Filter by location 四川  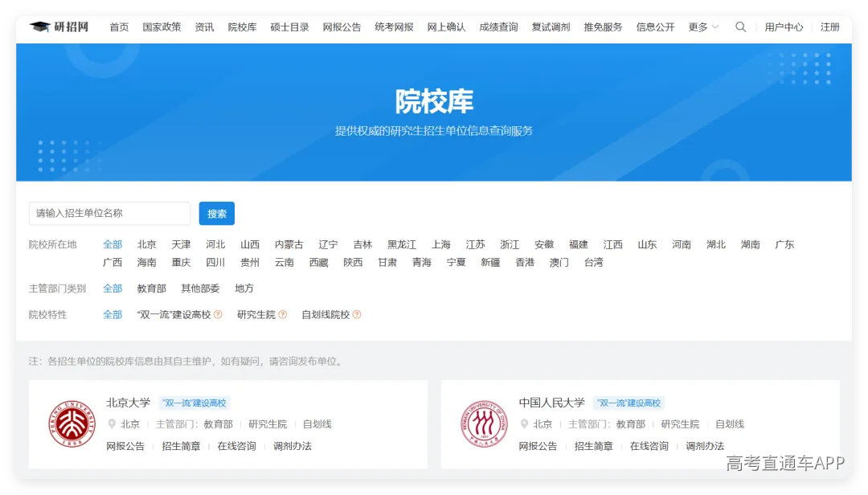215,262
